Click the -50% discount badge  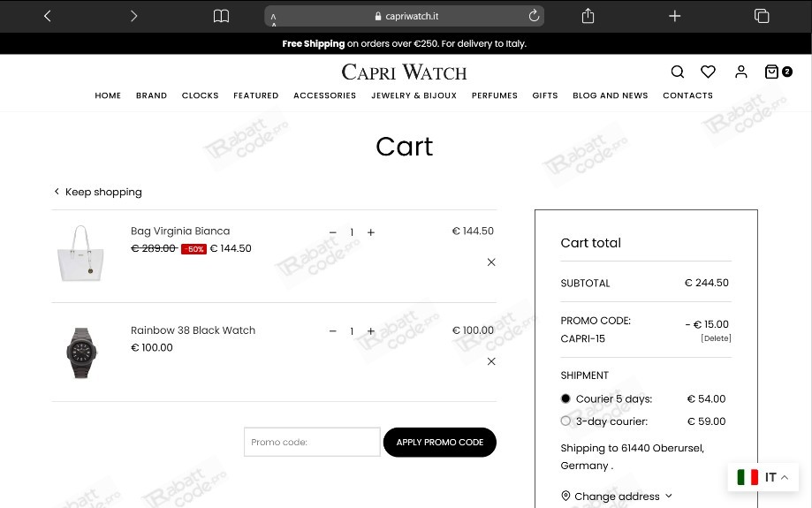click(194, 249)
